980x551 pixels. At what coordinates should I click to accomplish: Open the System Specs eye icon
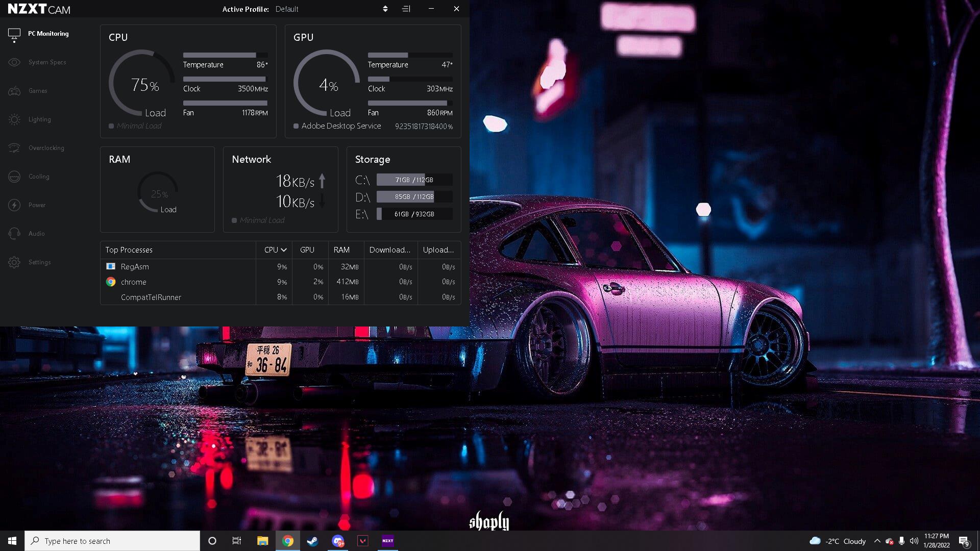[x=14, y=62]
